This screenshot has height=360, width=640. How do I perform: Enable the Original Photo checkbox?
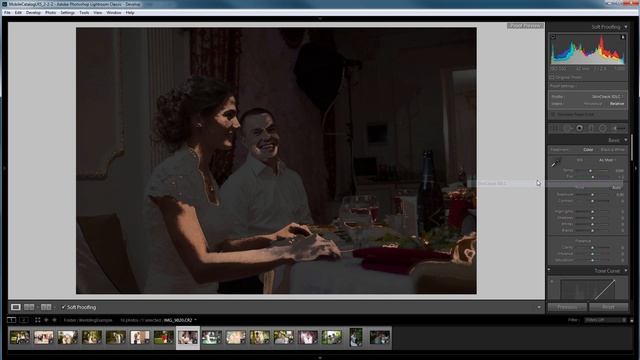[552, 77]
